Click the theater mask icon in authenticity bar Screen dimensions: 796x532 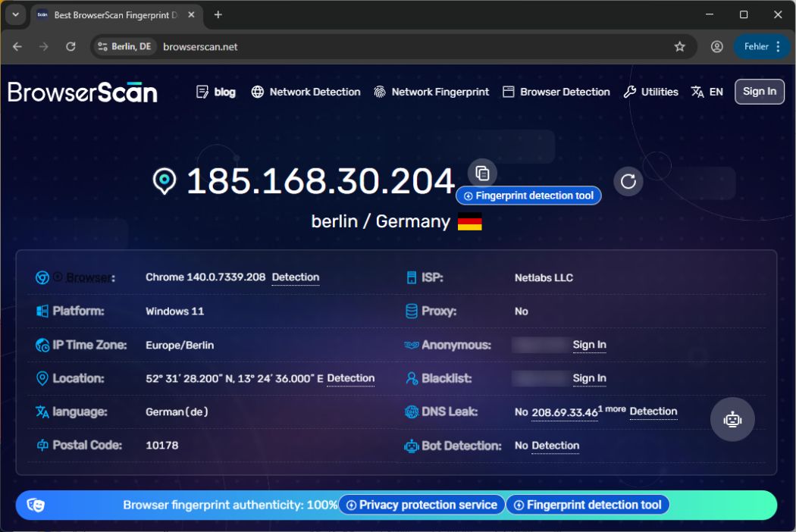tap(36, 505)
